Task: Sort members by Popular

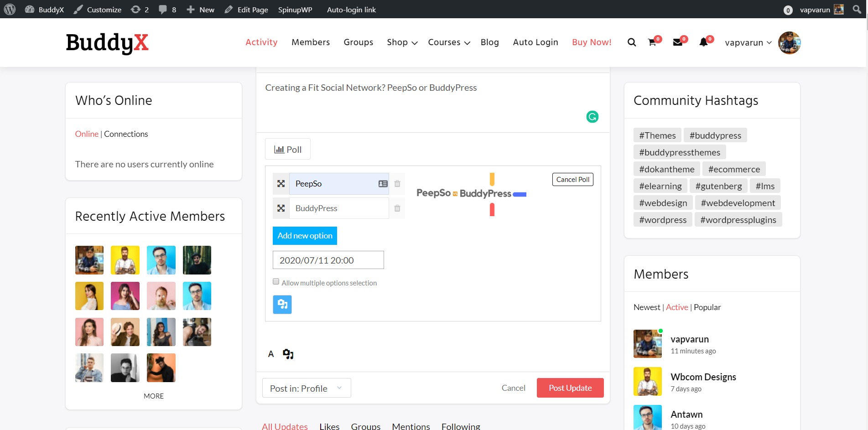Action: click(x=707, y=307)
